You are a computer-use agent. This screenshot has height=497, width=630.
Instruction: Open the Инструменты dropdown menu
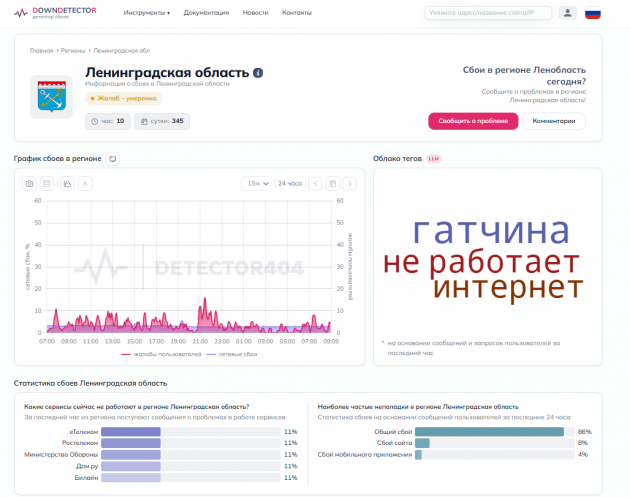(x=147, y=13)
